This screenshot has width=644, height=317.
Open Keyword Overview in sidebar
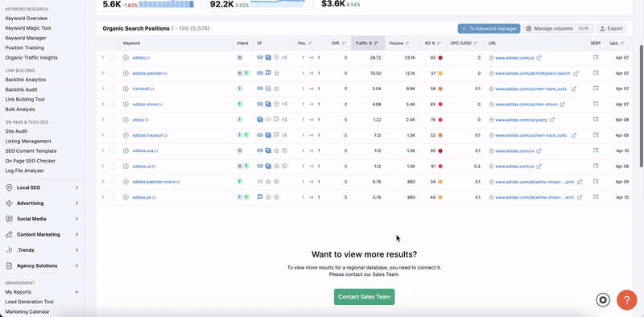tap(27, 18)
